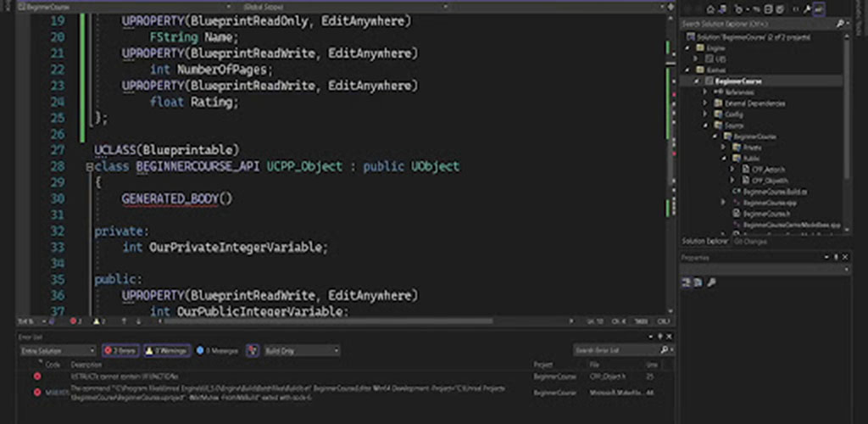Open CPP_Object.h in Solution Explorer
Viewport: 868px width, 424px height.
pos(765,181)
